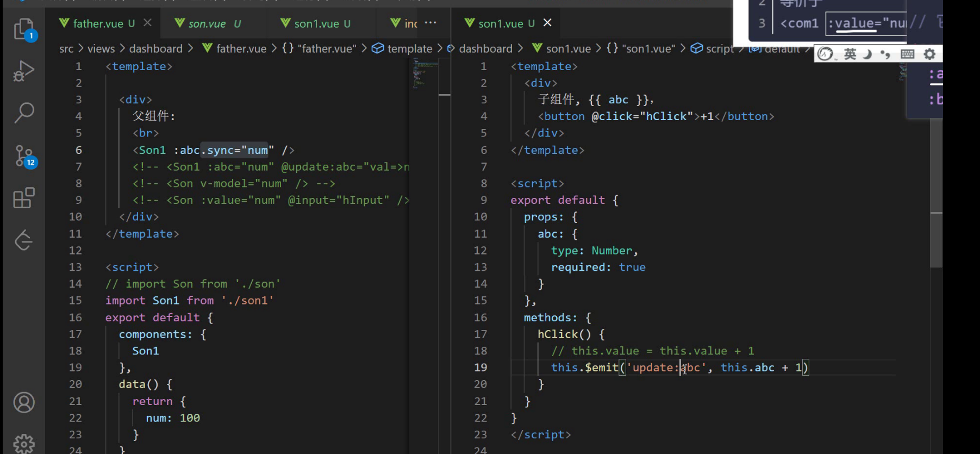This screenshot has height=454, width=980.
Task: Click '.sync' in the Son1 tag line
Action: pyautogui.click(x=217, y=150)
